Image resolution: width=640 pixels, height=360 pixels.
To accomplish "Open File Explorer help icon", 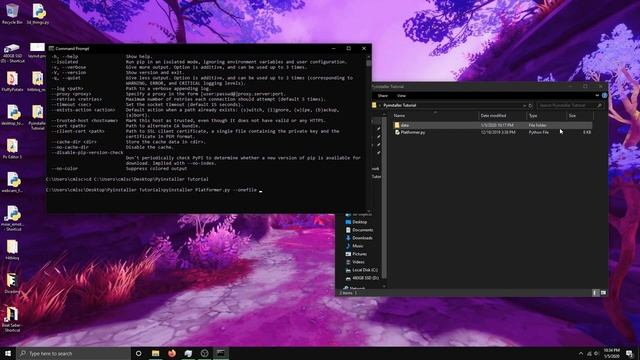I will 604,96.
